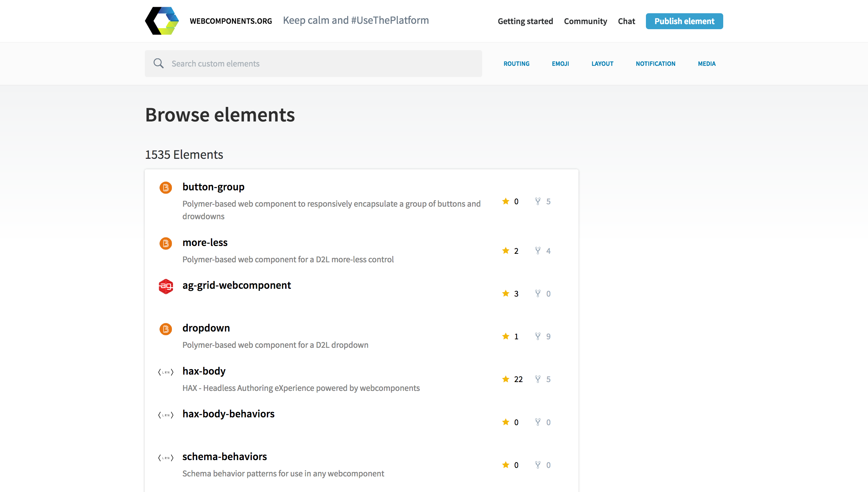The image size is (868, 492).
Task: Click the hax-body-behaviors LRN avatar icon
Action: (x=166, y=415)
